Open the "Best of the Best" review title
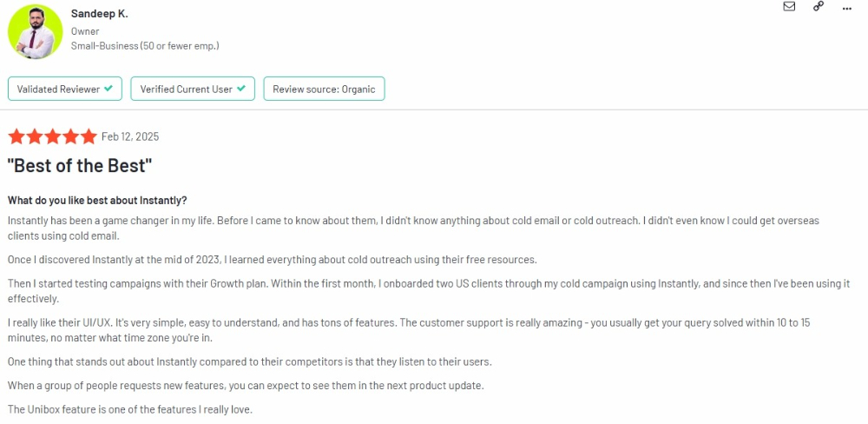868x424 pixels. [80, 165]
